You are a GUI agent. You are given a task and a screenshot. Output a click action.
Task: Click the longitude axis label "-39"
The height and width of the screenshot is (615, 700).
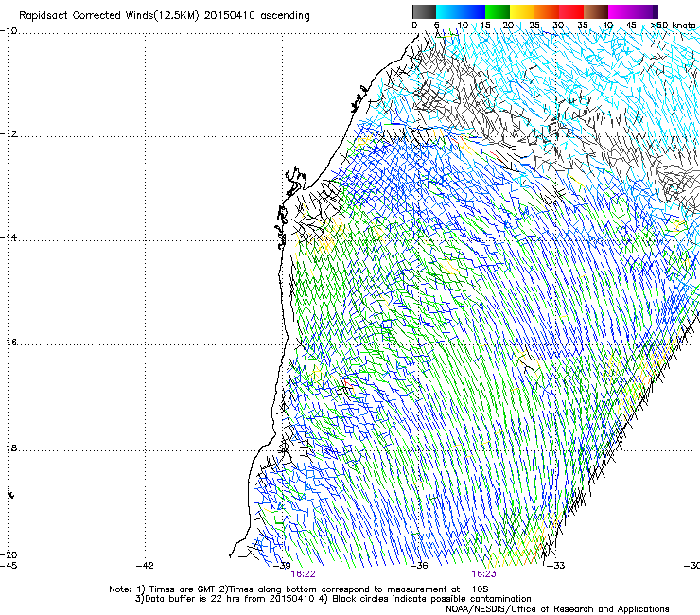coord(282,566)
